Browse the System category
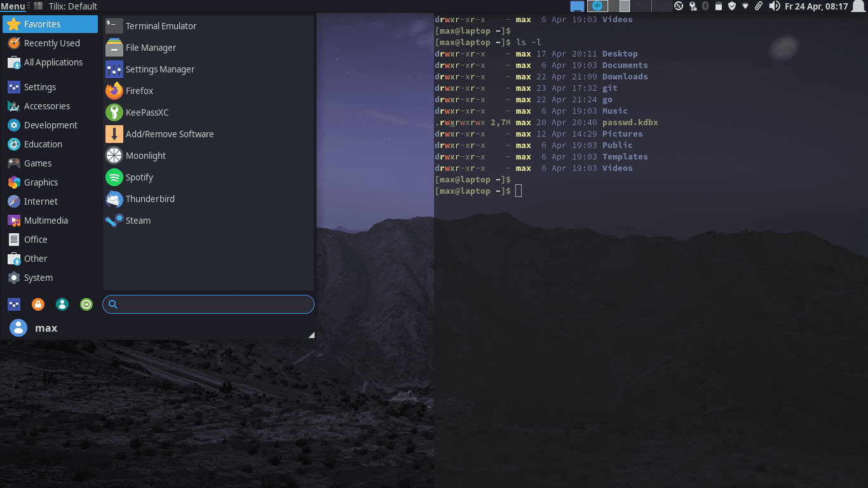Screen dimensions: 868x488 click(50, 278)
